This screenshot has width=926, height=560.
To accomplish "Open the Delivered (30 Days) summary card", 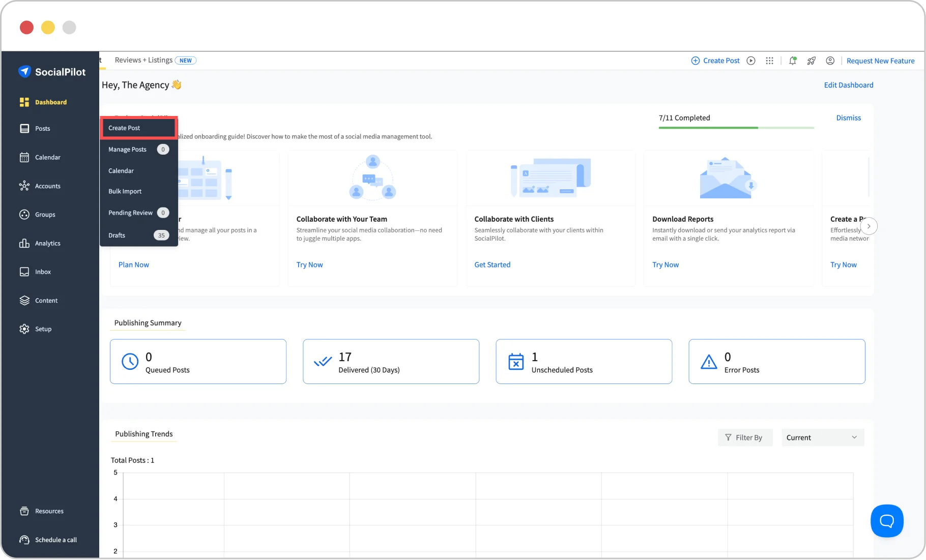I will pos(390,362).
